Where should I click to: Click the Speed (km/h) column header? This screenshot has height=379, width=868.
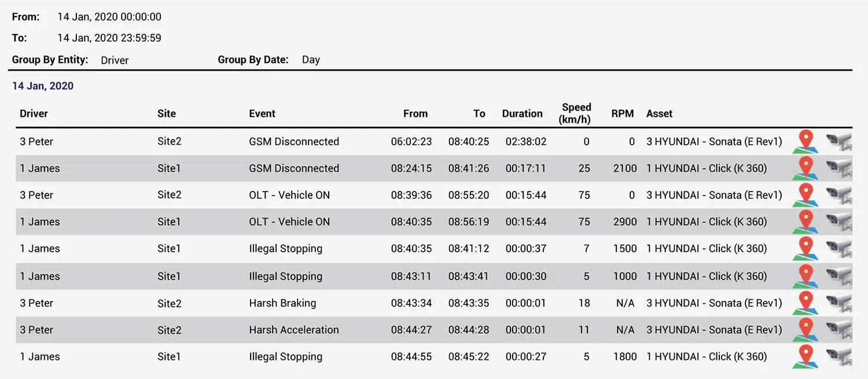pyautogui.click(x=576, y=113)
